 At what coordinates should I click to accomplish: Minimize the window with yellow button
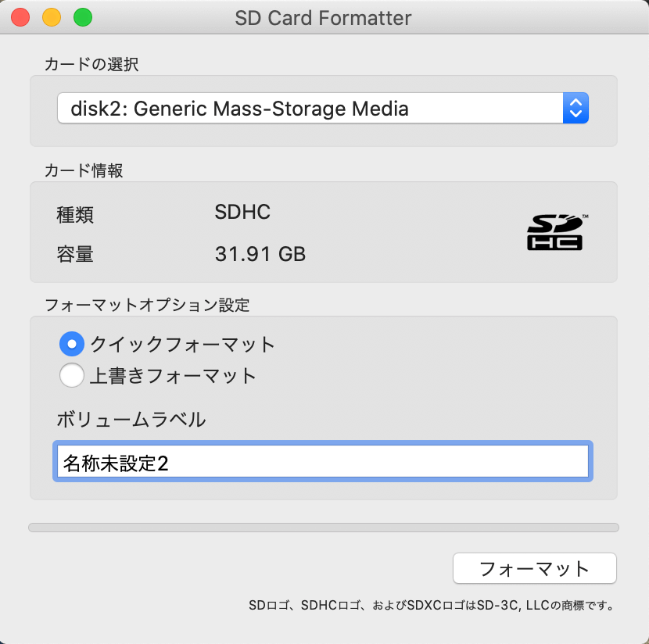(52, 17)
